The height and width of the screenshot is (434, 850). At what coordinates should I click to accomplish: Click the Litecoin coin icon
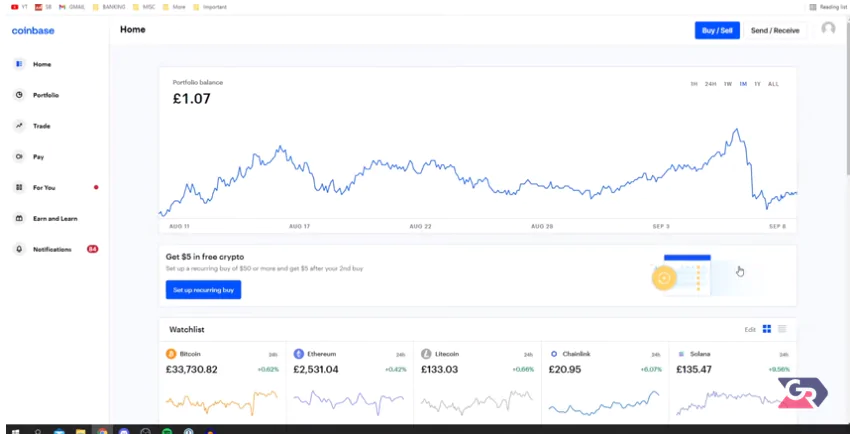(x=426, y=354)
